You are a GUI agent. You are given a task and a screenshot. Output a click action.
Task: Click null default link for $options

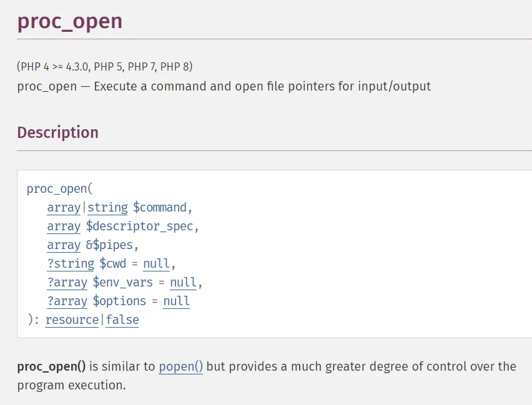coord(177,301)
